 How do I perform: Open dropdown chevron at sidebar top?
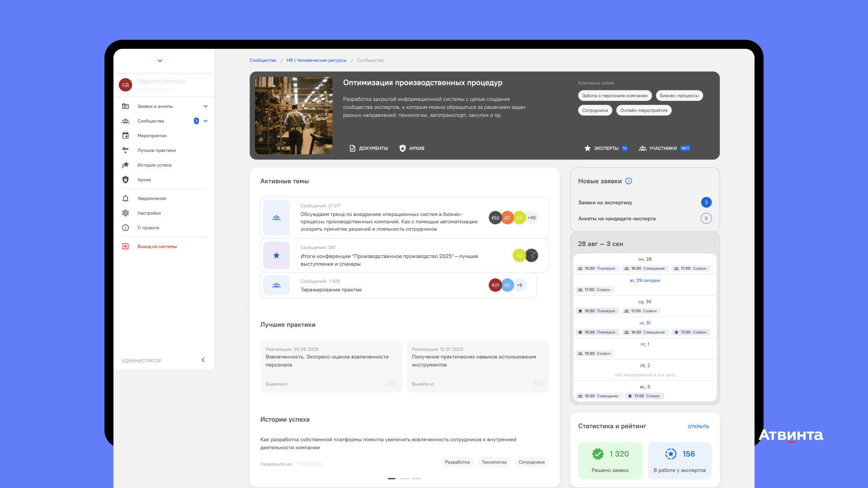[160, 61]
